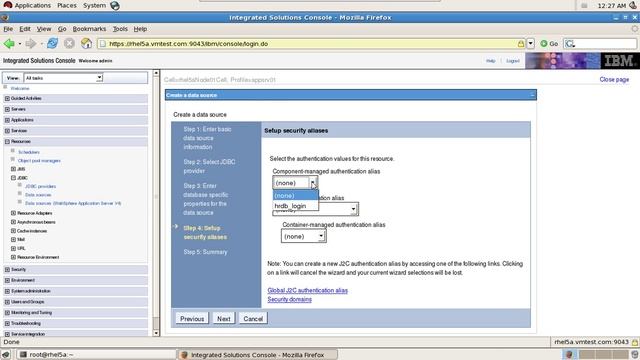
Task: Click the lock icon in address bar
Action: (x=521, y=44)
